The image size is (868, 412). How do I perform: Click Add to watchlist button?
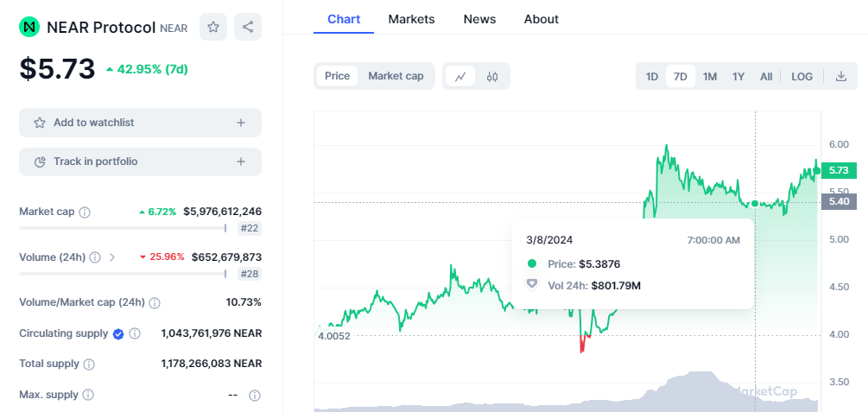pyautogui.click(x=140, y=123)
